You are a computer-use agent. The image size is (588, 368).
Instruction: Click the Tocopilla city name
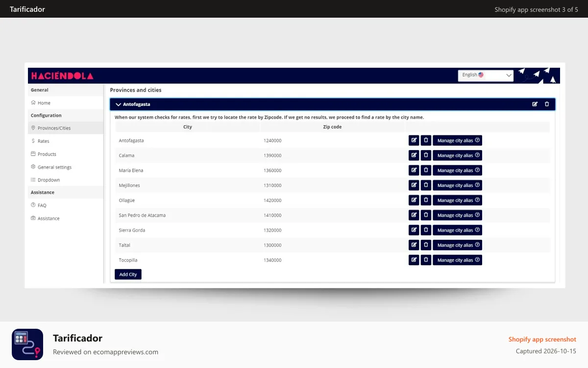(x=128, y=261)
